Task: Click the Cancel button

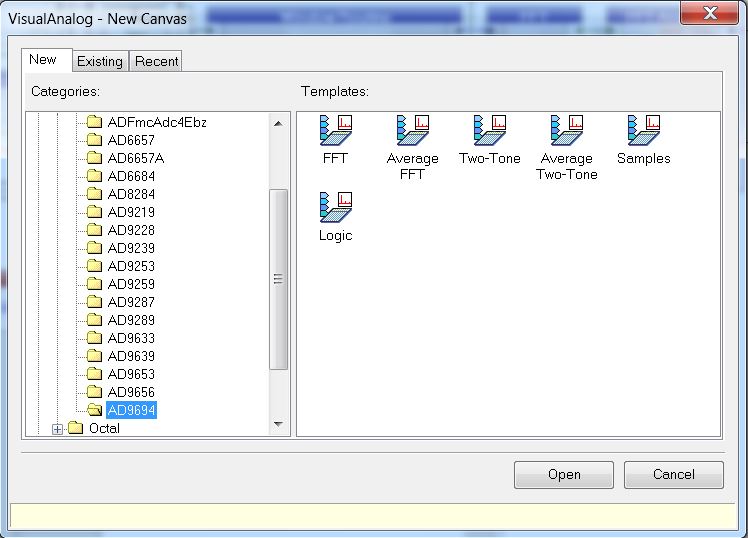Action: (x=674, y=475)
